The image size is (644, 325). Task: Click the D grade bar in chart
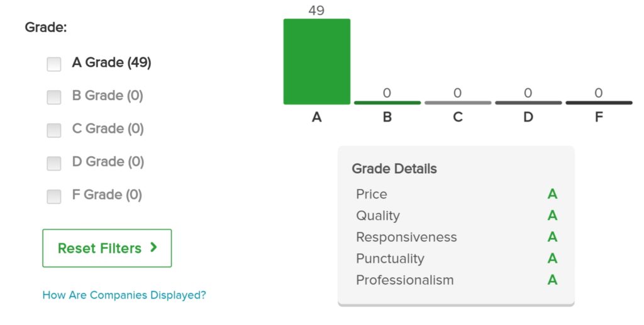point(528,103)
